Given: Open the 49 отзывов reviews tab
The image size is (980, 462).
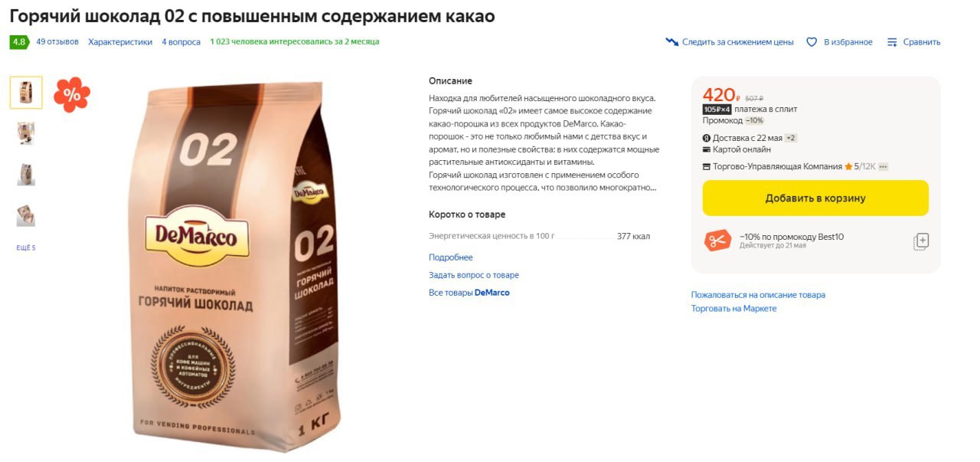Looking at the screenshot, I should pyautogui.click(x=57, y=42).
